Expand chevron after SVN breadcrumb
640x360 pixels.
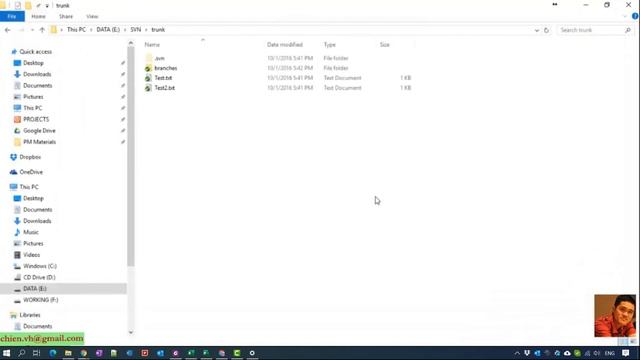coord(146,30)
